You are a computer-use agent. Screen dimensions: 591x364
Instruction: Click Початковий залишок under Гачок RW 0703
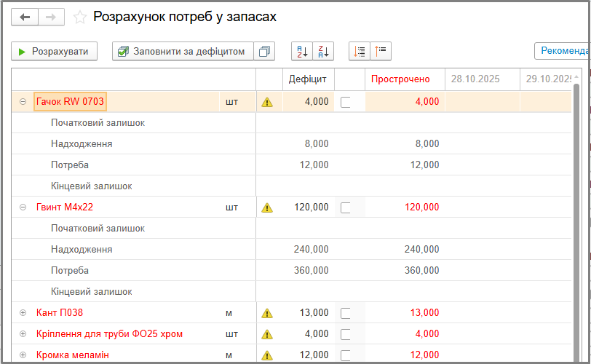click(x=98, y=123)
